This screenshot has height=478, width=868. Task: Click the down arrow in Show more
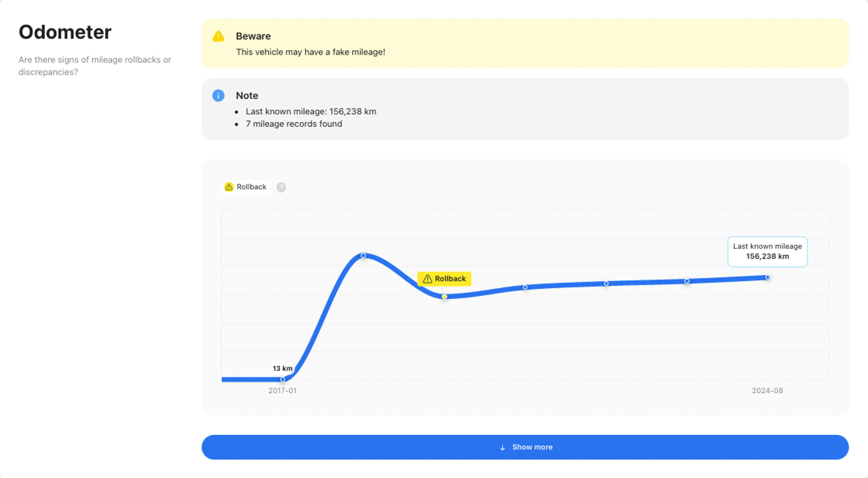click(502, 447)
